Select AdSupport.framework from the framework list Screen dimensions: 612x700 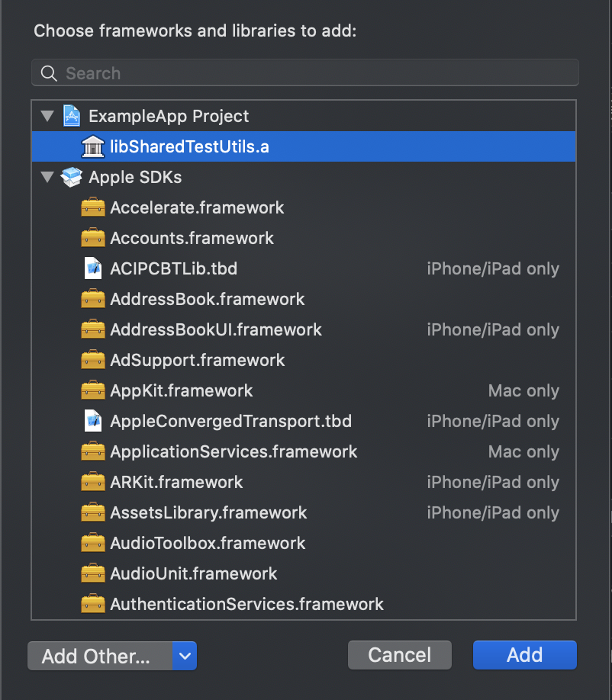click(191, 359)
